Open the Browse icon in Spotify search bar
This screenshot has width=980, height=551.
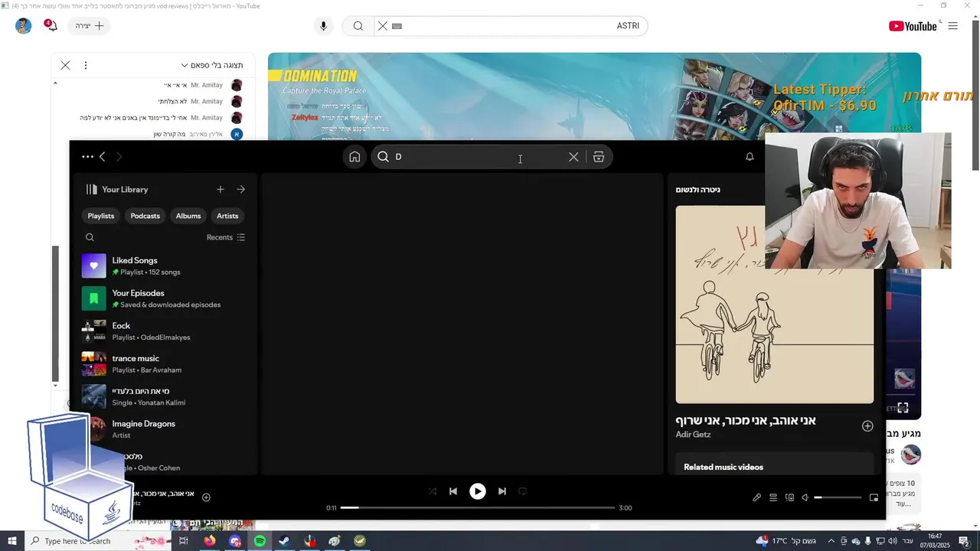pyautogui.click(x=599, y=157)
